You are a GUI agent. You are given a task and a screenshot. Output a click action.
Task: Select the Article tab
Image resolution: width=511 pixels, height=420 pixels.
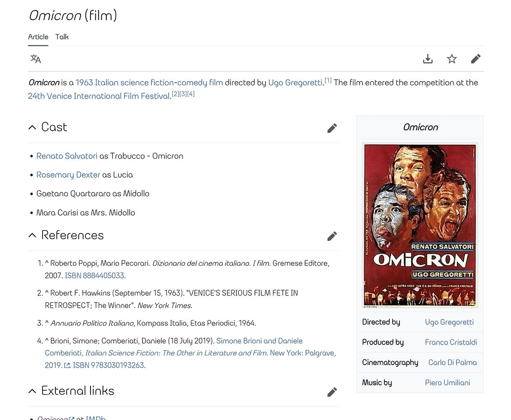point(38,37)
